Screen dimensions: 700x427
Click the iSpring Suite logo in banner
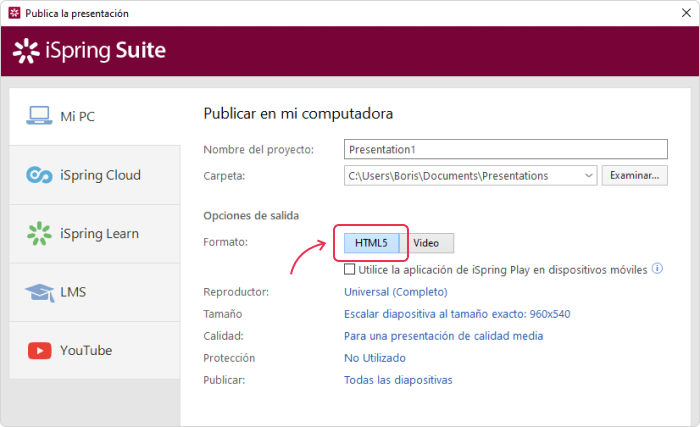coord(89,50)
